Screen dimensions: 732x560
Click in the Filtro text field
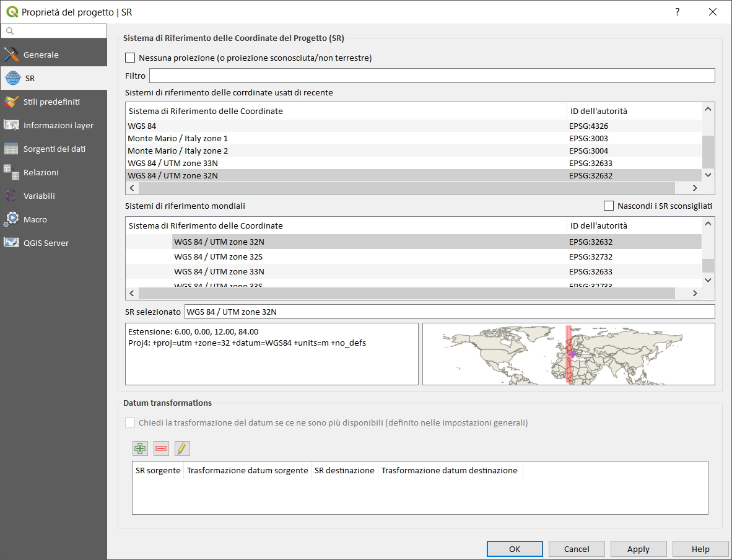tap(432, 76)
